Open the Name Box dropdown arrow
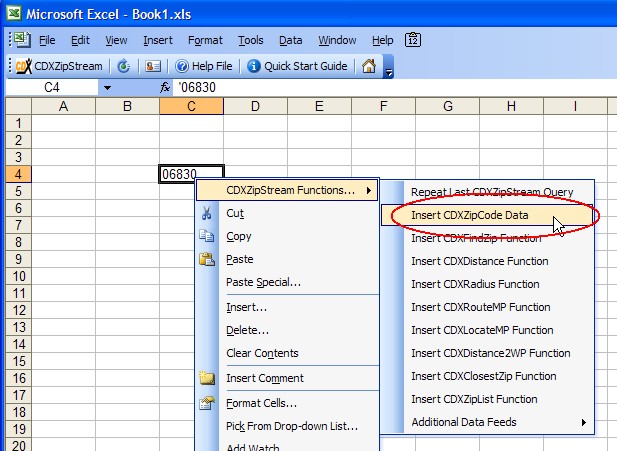The height and width of the screenshot is (451, 617). (x=107, y=87)
